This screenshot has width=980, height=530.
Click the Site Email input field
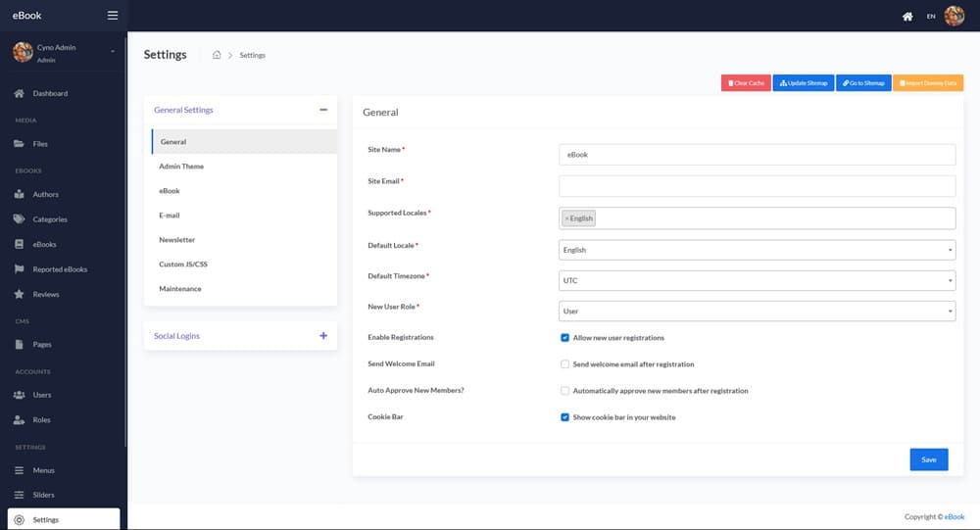[757, 186]
